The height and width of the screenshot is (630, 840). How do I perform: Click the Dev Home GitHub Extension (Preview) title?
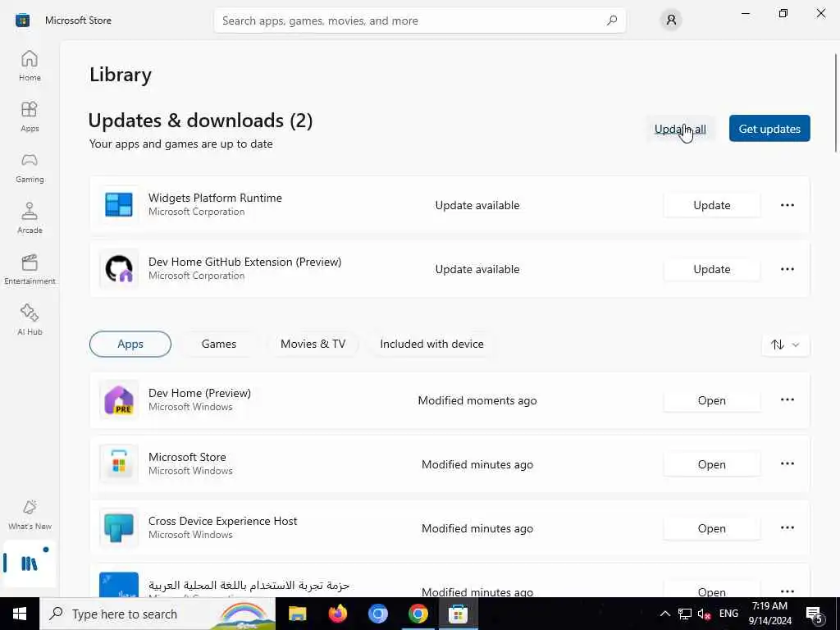[x=244, y=262]
